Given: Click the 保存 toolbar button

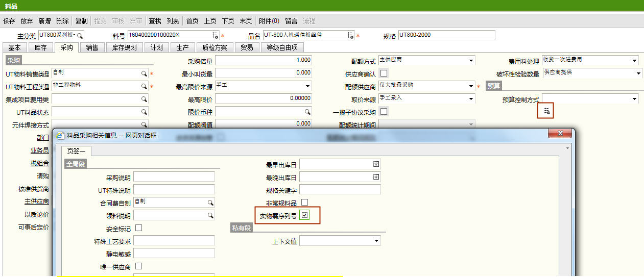Looking at the screenshot, I should tap(9, 21).
